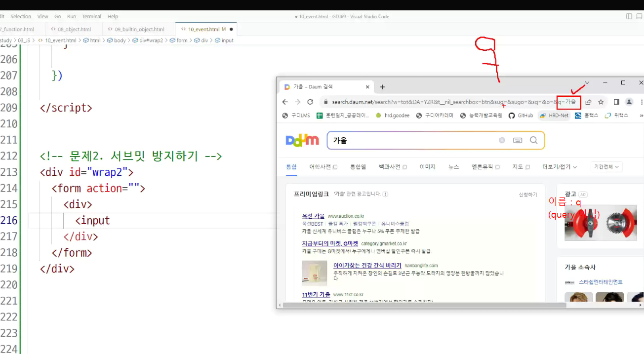Select the 멜론뮤직 search tab
The image size is (644, 354).
pos(486,167)
